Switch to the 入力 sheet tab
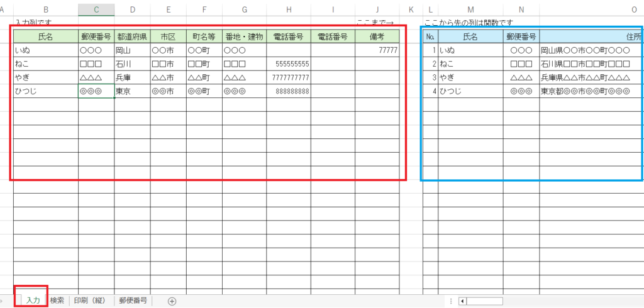 [33, 300]
